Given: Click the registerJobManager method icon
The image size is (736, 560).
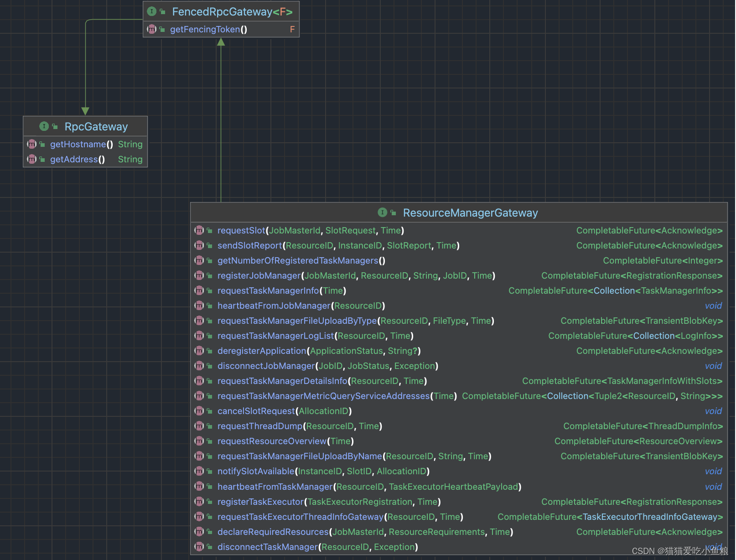Looking at the screenshot, I should tap(199, 275).
